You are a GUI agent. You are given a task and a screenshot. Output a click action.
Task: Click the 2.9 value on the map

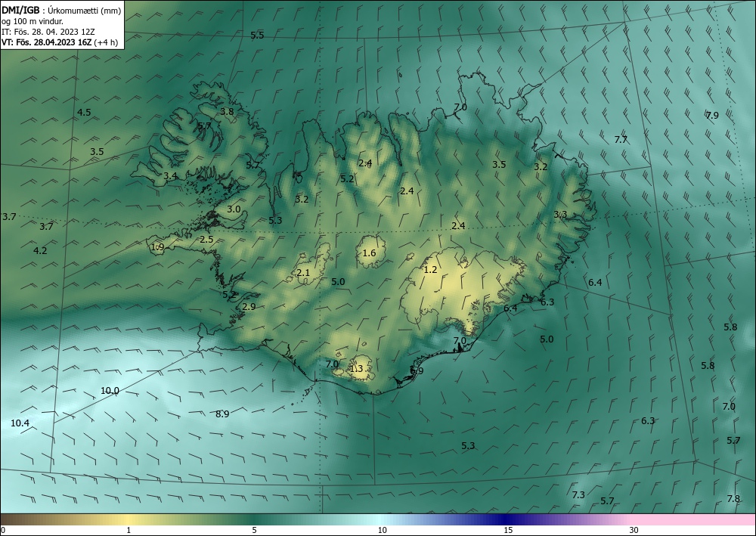pos(249,307)
